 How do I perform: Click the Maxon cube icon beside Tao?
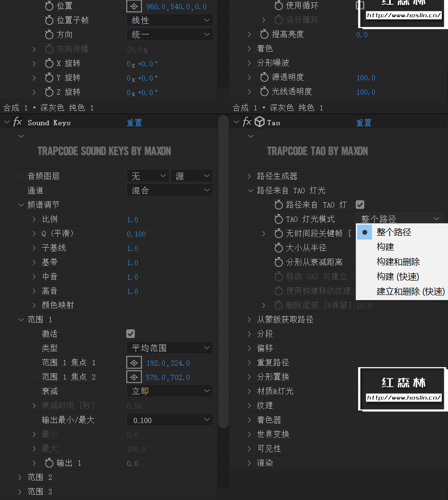[259, 122]
